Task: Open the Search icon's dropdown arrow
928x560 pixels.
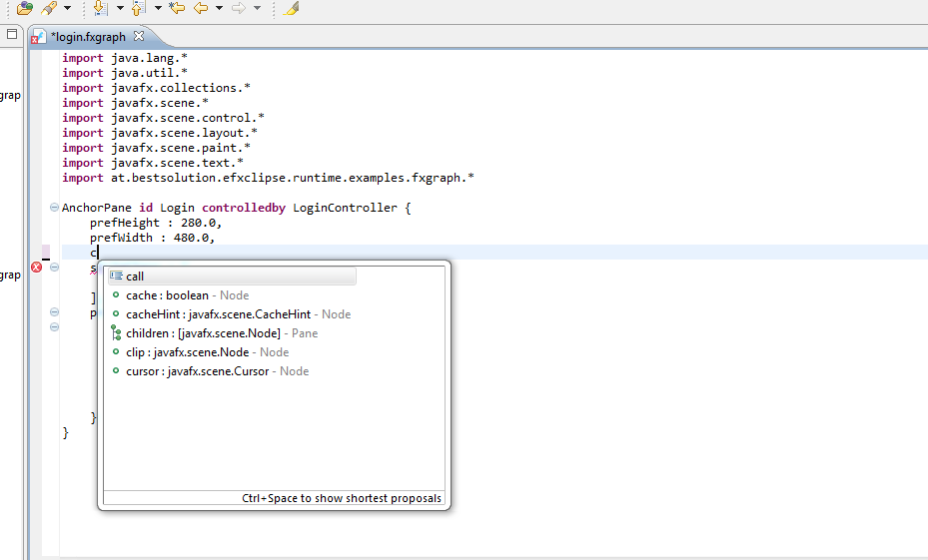Action: tap(67, 8)
